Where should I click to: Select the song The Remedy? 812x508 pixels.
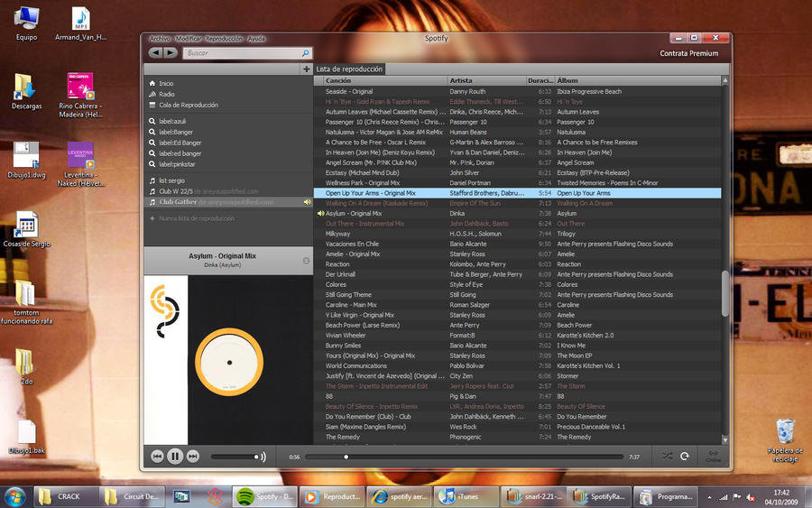[x=342, y=437]
